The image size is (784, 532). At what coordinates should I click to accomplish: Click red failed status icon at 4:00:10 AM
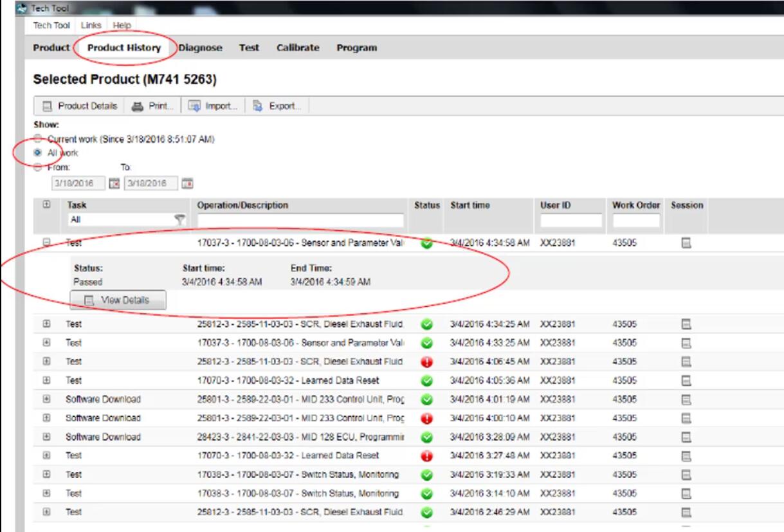click(426, 418)
